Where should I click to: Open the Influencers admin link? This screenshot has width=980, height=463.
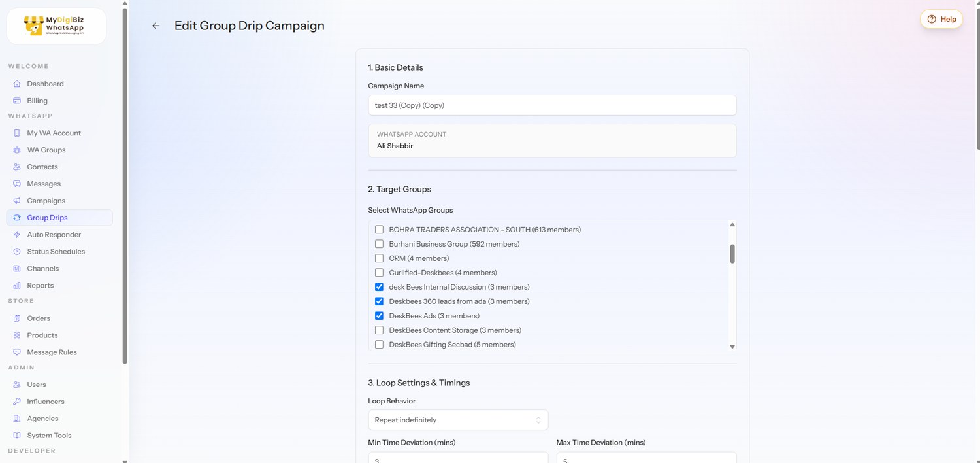pos(59,402)
